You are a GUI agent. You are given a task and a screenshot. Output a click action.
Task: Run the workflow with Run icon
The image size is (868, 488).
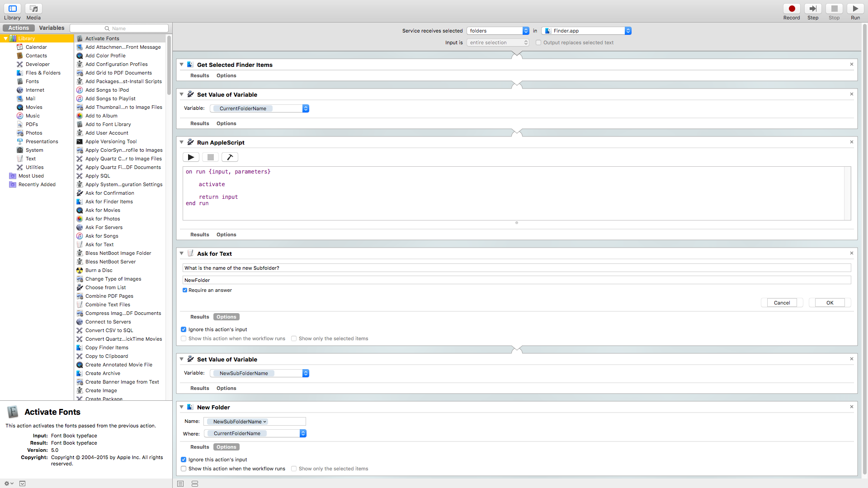[x=855, y=9]
